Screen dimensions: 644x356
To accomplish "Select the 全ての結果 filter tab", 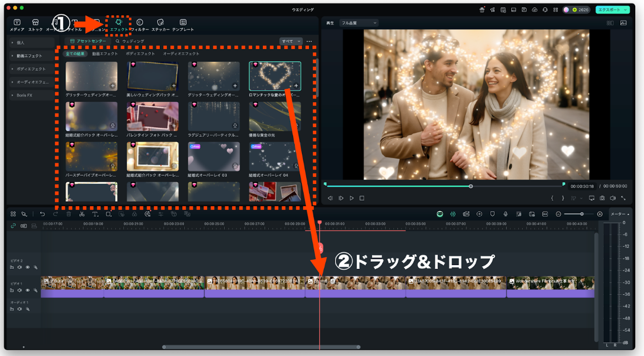I will coord(75,54).
